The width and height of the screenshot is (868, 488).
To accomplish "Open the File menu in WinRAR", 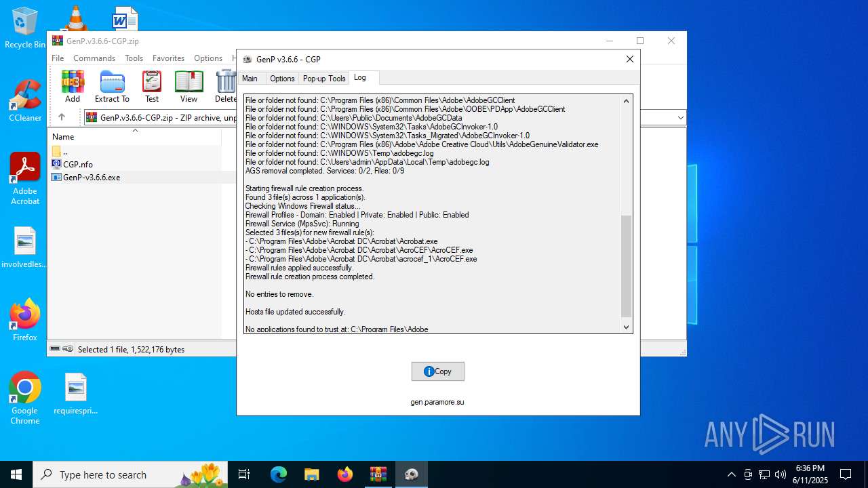I will 58,58.
